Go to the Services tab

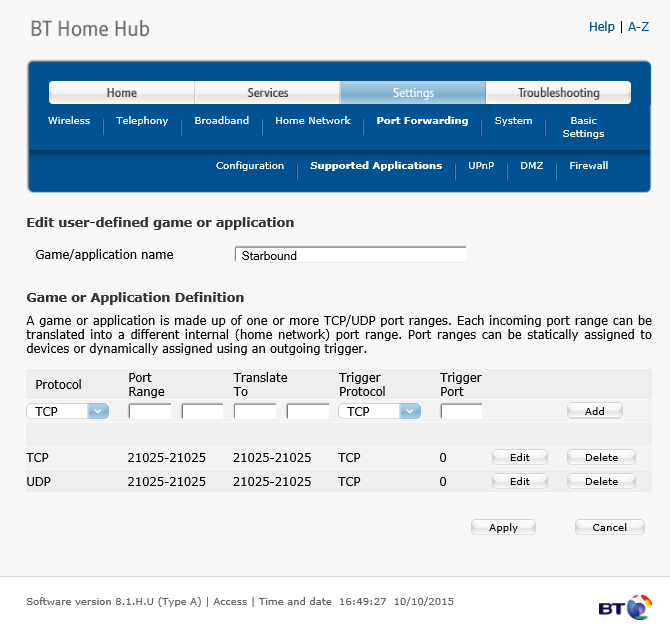[267, 92]
